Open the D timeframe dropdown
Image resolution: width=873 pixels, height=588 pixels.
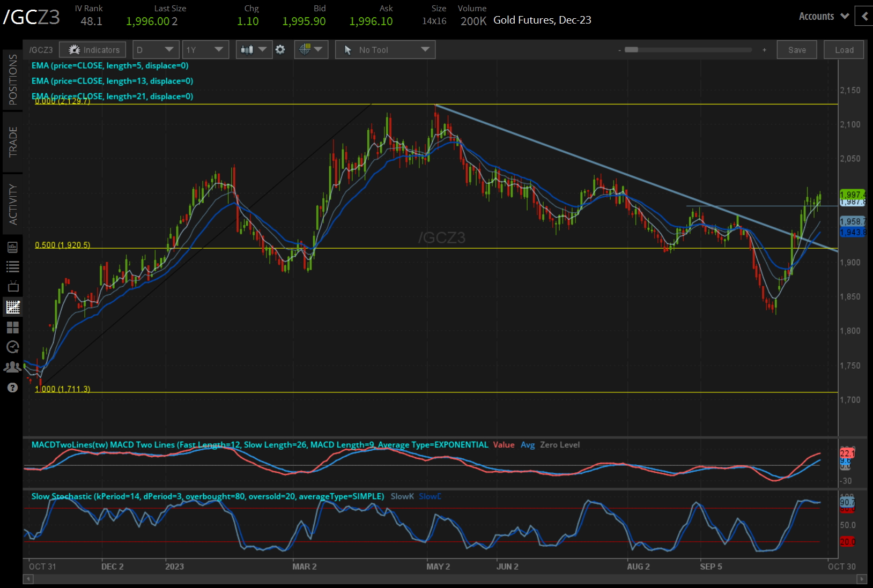(x=156, y=49)
